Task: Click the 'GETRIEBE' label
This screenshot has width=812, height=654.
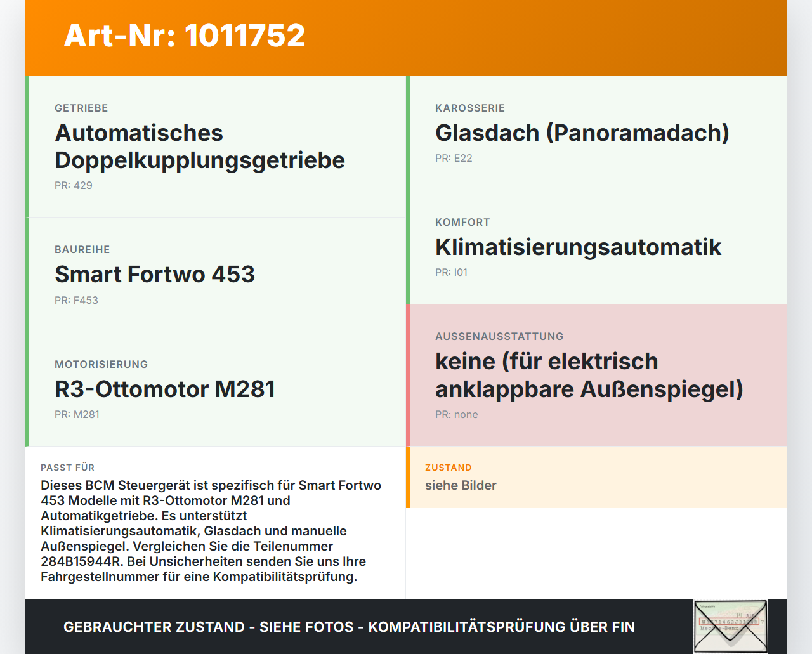Action: click(81, 108)
